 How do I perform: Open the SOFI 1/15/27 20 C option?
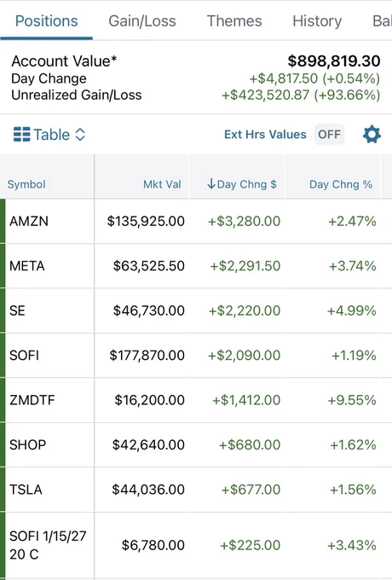point(196,545)
